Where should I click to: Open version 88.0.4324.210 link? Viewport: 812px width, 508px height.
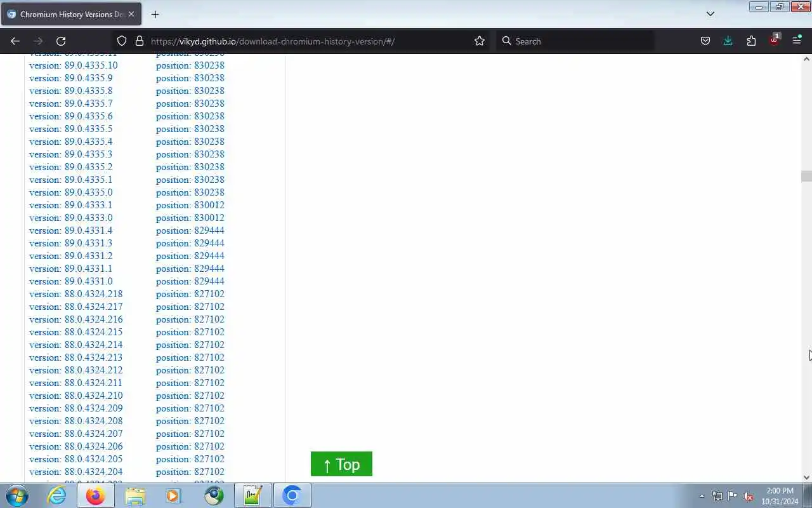coord(76,396)
